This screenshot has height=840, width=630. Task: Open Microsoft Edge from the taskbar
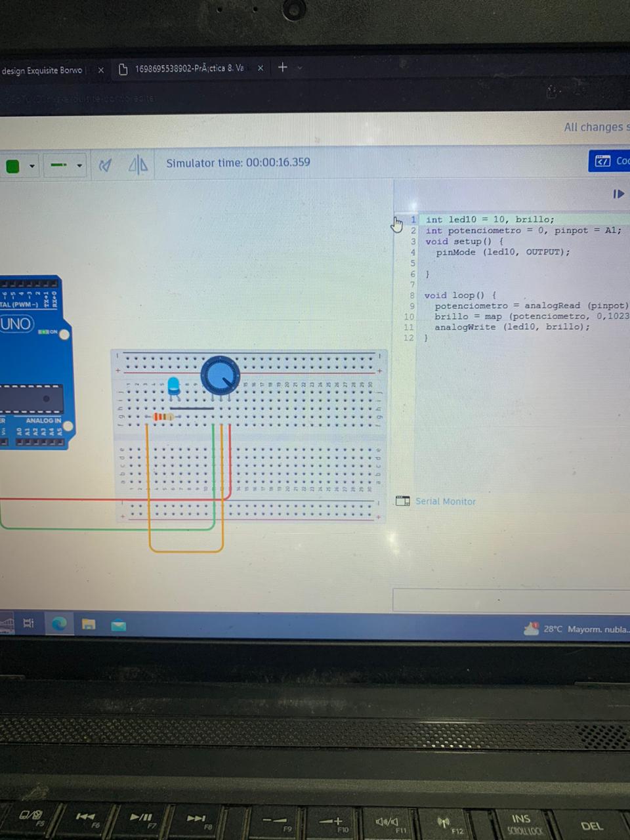point(59,623)
